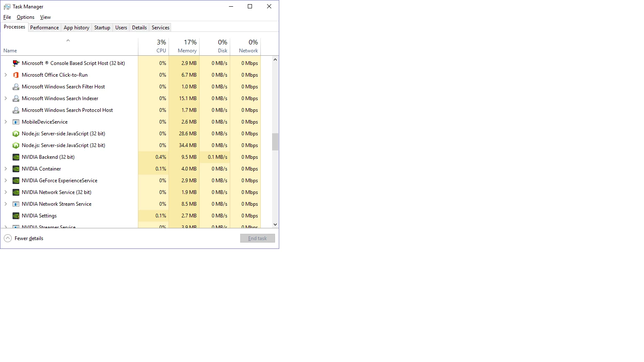Click the Windows Search Filter Host icon

16,87
